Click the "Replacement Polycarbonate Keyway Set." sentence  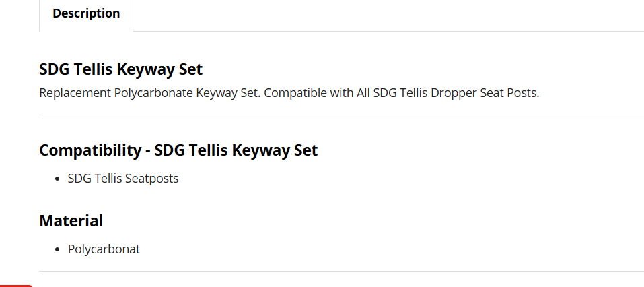click(150, 93)
